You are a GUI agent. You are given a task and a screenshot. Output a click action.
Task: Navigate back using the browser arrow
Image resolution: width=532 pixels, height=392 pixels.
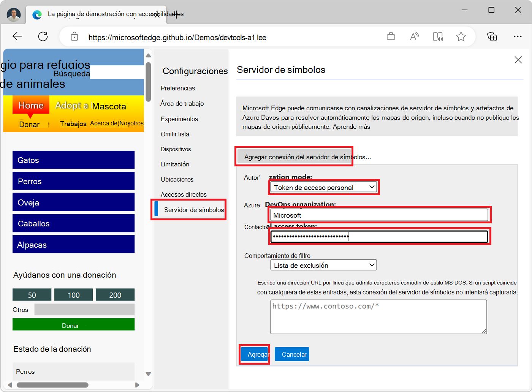pyautogui.click(x=17, y=36)
